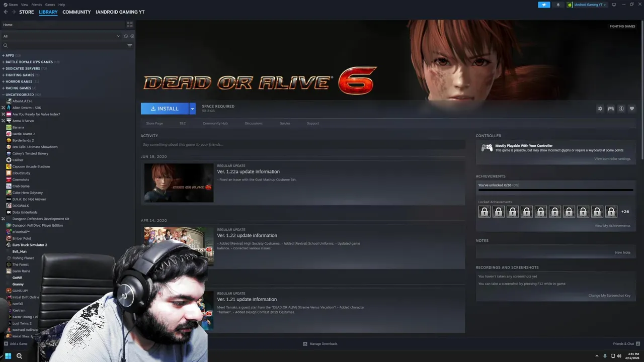Open game settings gear icon
The height and width of the screenshot is (362, 644).
(x=600, y=109)
